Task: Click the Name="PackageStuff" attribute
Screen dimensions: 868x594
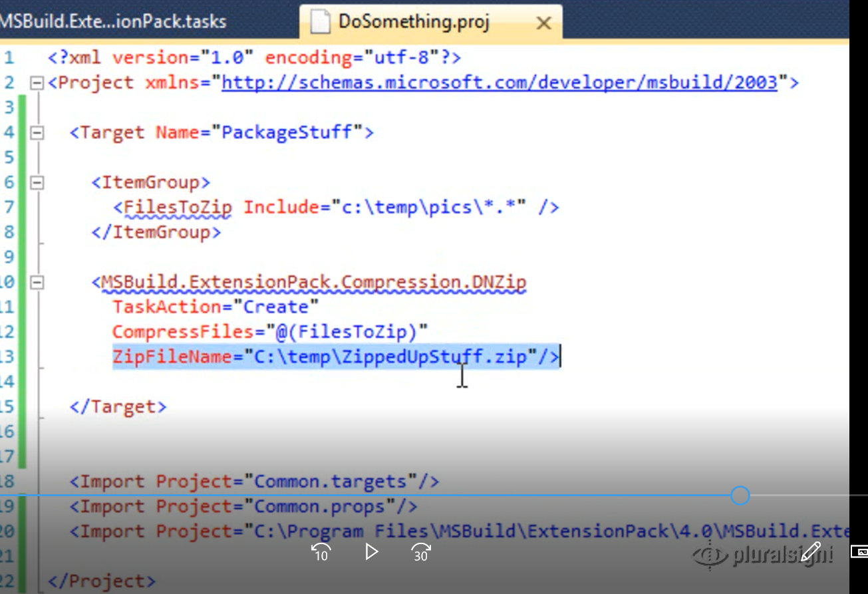Action: [x=259, y=132]
